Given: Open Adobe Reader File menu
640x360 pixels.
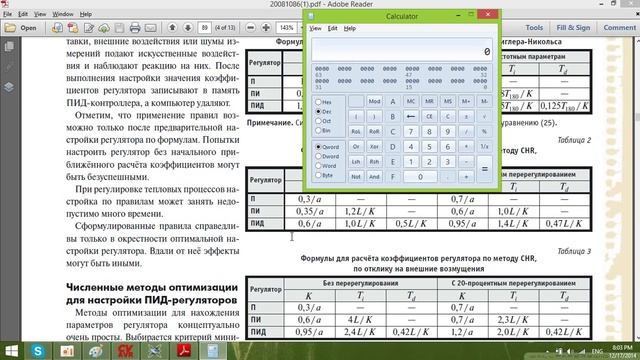Looking at the screenshot, I should [7, 14].
